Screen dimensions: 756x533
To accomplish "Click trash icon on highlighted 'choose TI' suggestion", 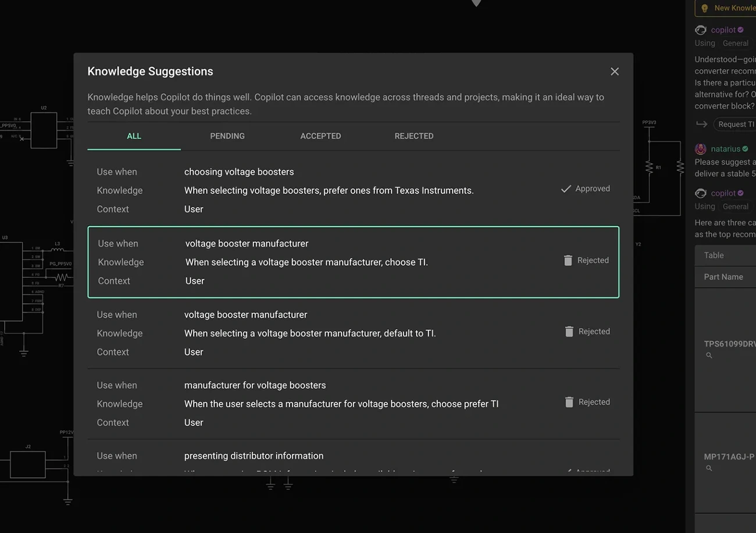I will point(568,260).
